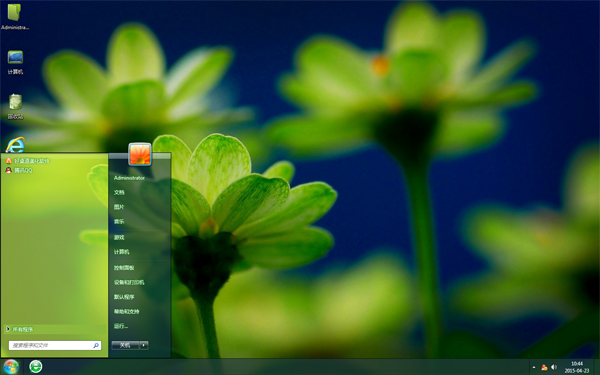This screenshot has width=600, height=375.
Task: Select the 计算机 desktop icon
Action: pyautogui.click(x=15, y=62)
